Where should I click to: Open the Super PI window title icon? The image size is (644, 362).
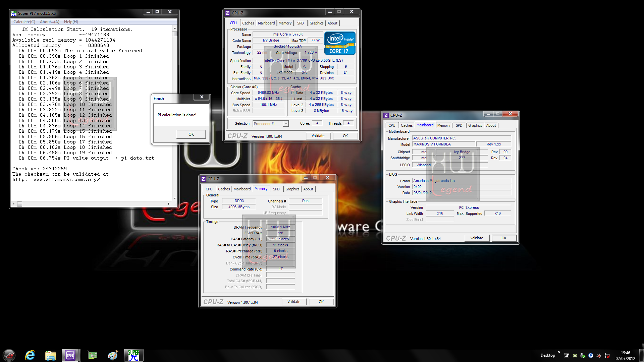tap(14, 13)
